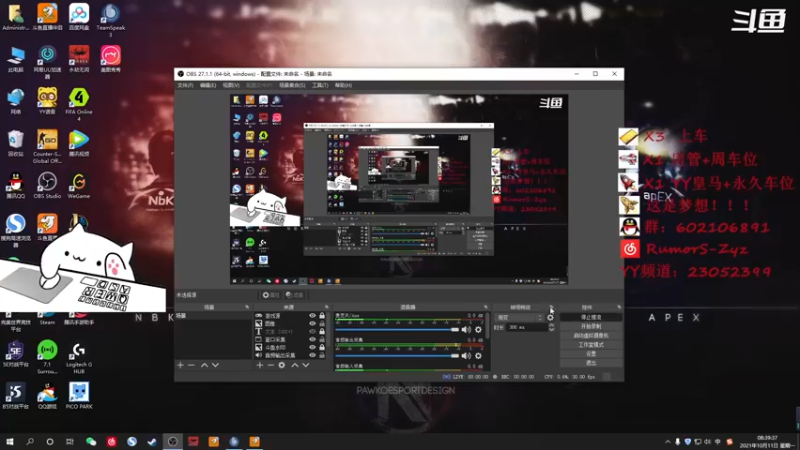Move source down with the Sources down arrow
Viewport: 800px width, 450px height.
306,365
